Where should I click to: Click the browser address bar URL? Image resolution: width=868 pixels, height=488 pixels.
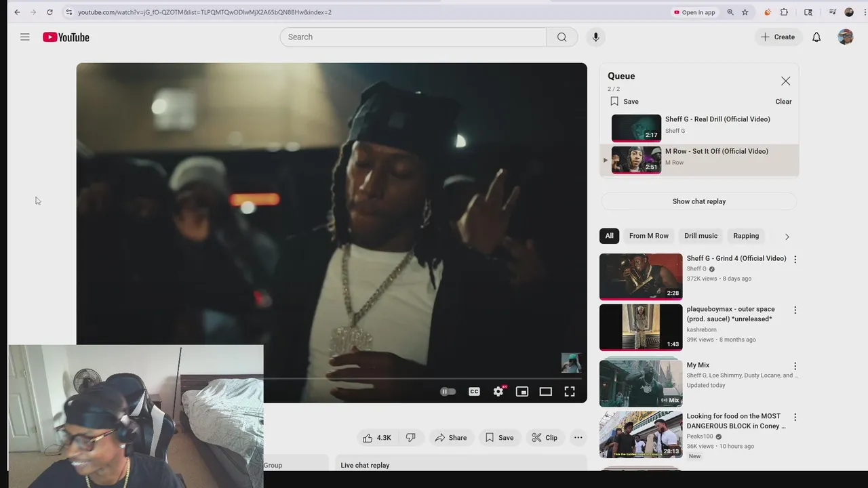pyautogui.click(x=205, y=12)
